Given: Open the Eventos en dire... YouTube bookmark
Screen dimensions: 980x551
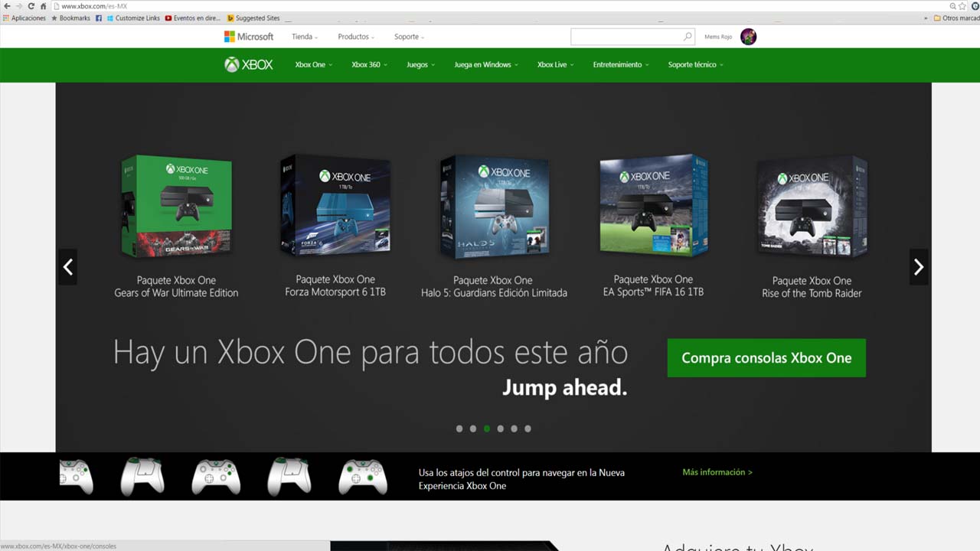Looking at the screenshot, I should (193, 18).
